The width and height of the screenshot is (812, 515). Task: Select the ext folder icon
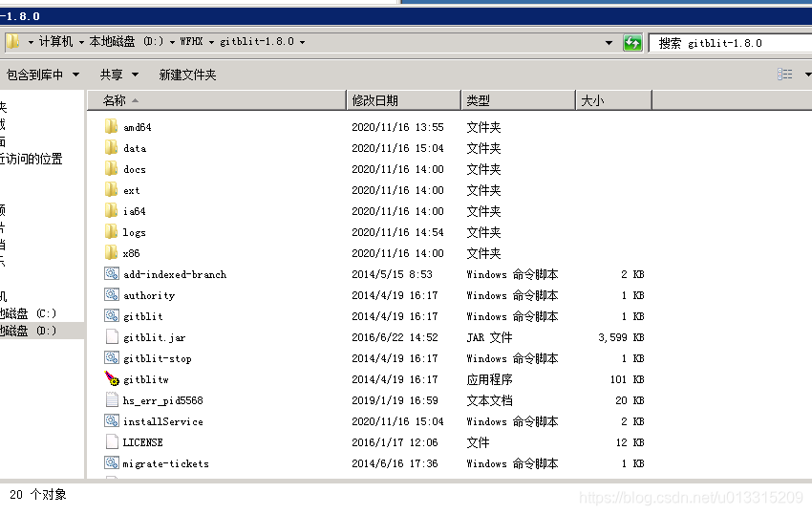[x=111, y=189]
